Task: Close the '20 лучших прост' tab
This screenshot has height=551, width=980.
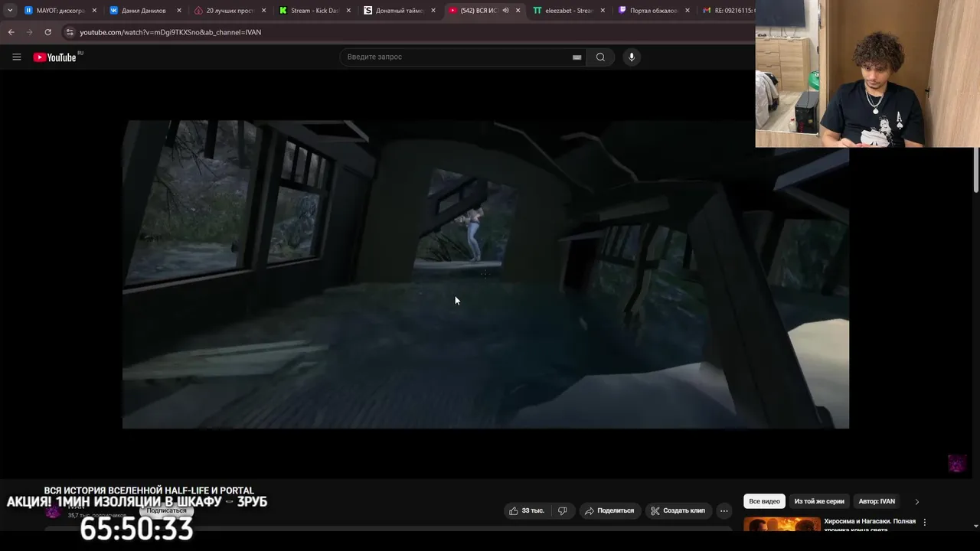Action: pos(263,11)
